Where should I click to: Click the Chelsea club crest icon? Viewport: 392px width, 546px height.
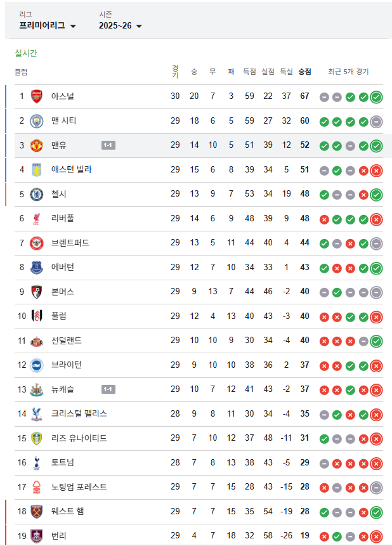pos(37,194)
